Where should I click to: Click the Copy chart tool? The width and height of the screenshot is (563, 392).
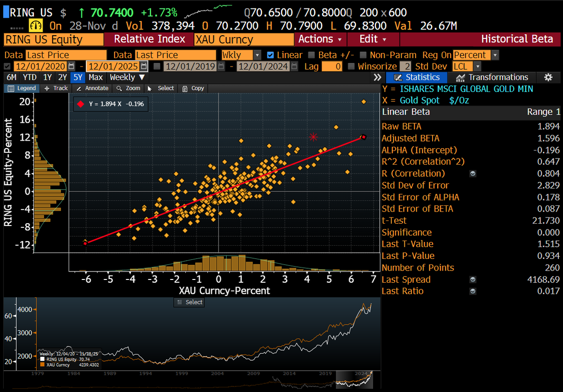[193, 88]
